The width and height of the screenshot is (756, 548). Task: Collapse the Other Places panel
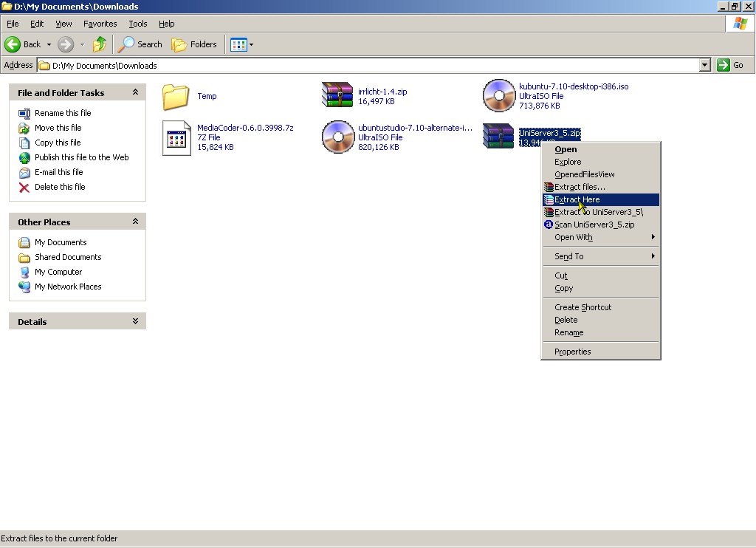pos(136,222)
